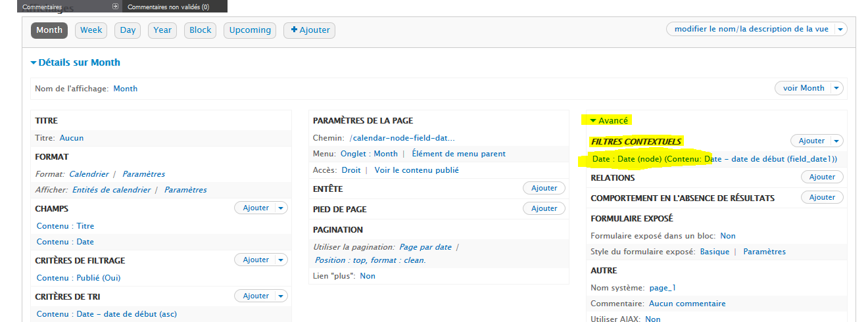
Task: Toggle Formulaire exposé dans un bloc Non
Action: pyautogui.click(x=727, y=236)
